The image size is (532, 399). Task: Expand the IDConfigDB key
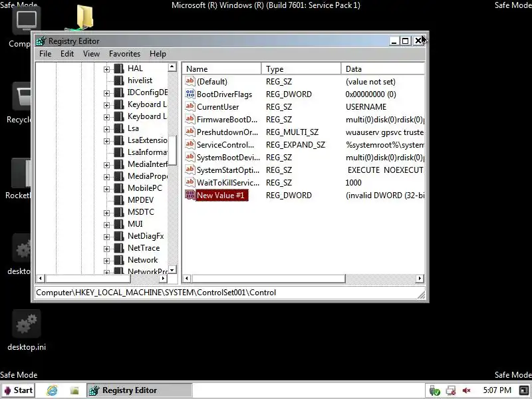[106, 93]
